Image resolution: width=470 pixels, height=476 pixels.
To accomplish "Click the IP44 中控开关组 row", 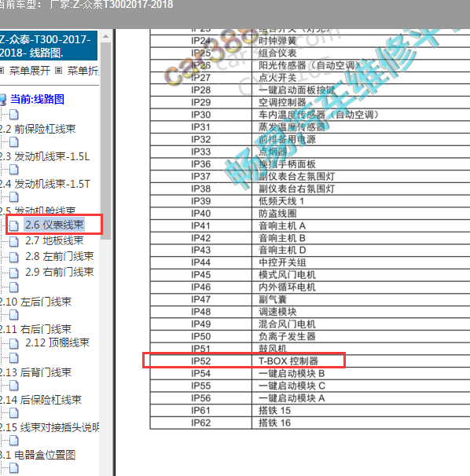I will point(310,262).
